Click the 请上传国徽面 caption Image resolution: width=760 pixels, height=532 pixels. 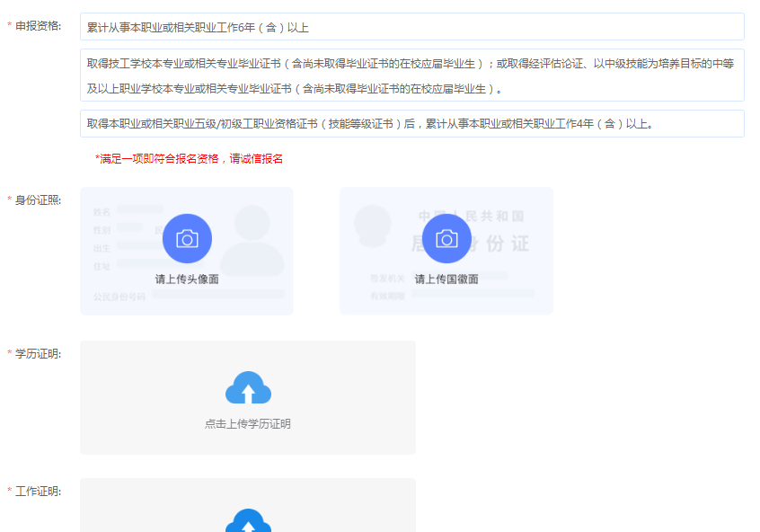pos(446,279)
